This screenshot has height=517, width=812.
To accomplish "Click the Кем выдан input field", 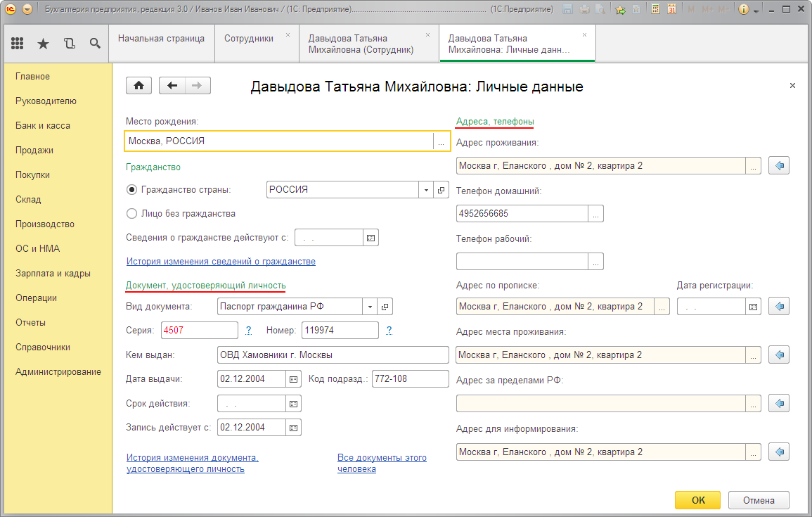I will 333,355.
